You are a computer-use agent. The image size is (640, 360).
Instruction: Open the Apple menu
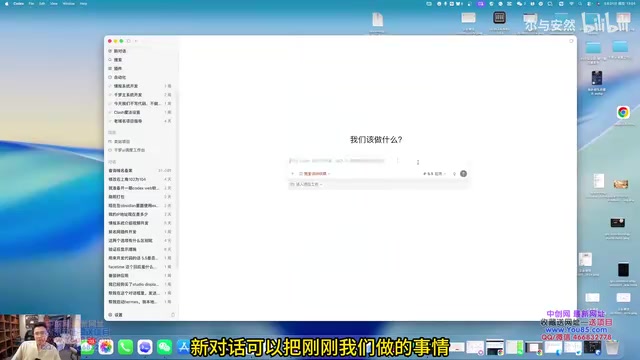pos(7,4)
